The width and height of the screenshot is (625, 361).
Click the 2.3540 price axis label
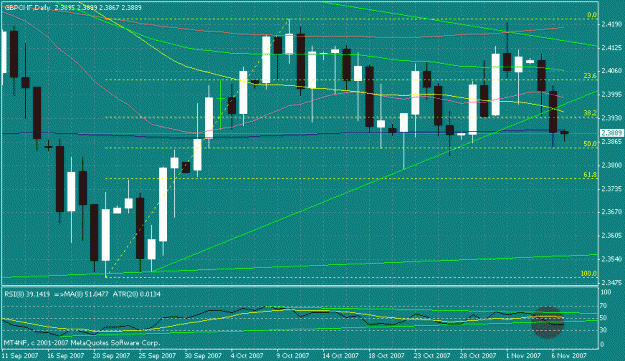(612, 259)
